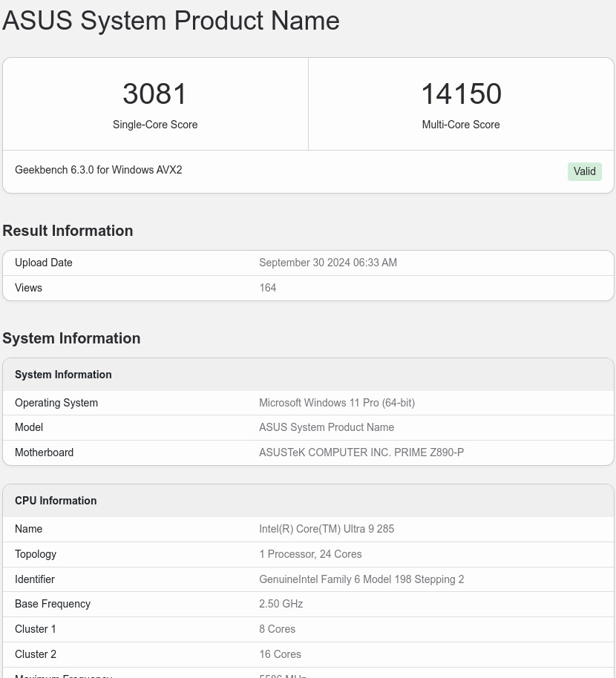Select GenuineIntel Family 6 Model 198 Stepping 2
Screen dimensions: 616x678
361,579
